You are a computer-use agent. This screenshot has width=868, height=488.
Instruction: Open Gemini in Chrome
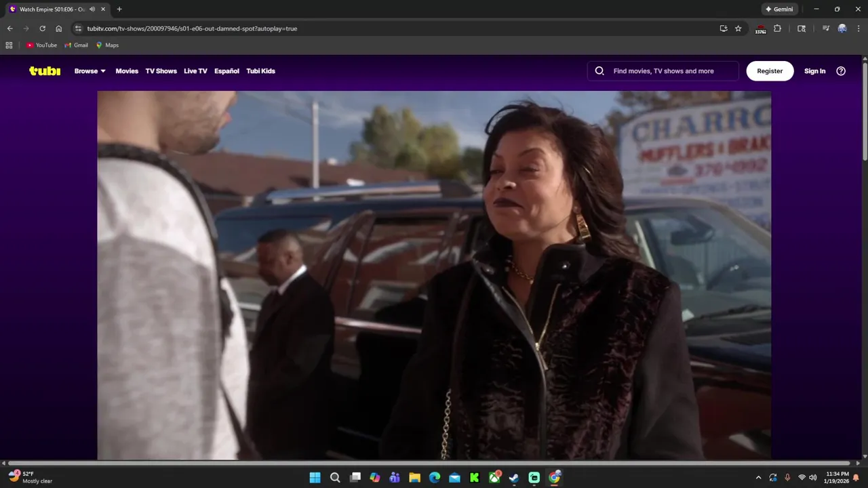[779, 9]
